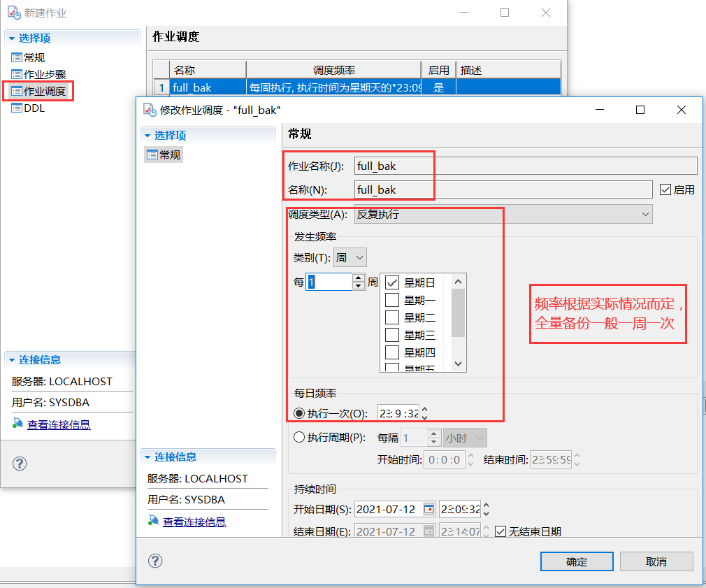706x588 pixels.
Task: Select 常规 in the 修改作业调度 dialog sidebar
Action: pyautogui.click(x=164, y=155)
